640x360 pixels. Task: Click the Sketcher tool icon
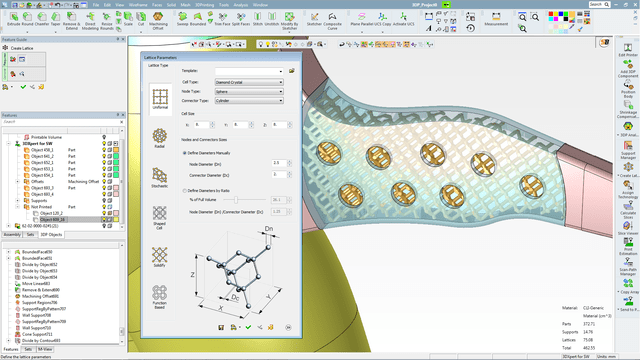pos(314,19)
